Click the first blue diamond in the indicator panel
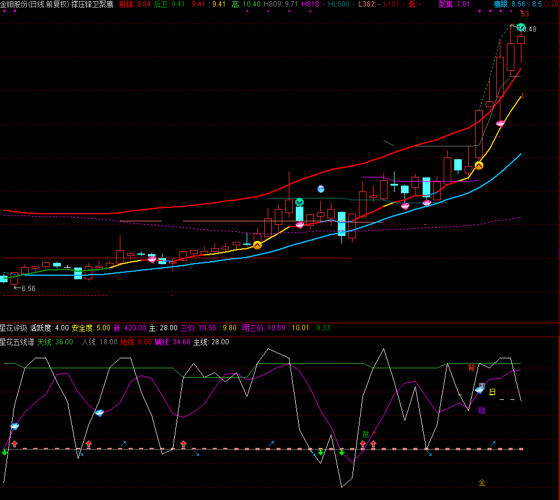 (15, 426)
